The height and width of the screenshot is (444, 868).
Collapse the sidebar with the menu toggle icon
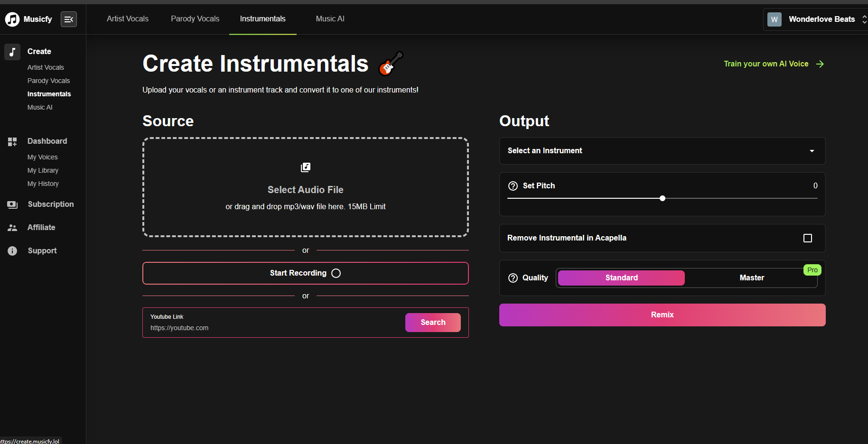pos(69,19)
